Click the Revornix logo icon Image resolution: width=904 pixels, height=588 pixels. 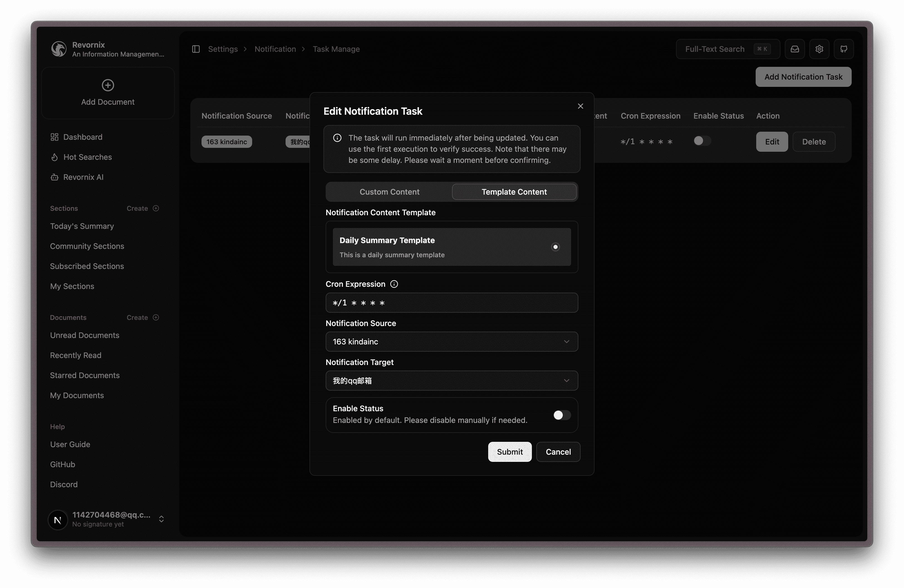[59, 49]
